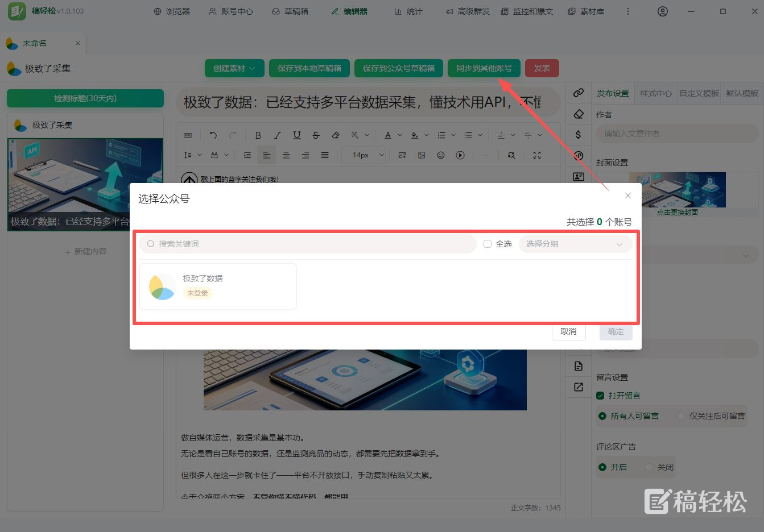
Task: Insert an ordered numbered list
Action: click(x=441, y=135)
